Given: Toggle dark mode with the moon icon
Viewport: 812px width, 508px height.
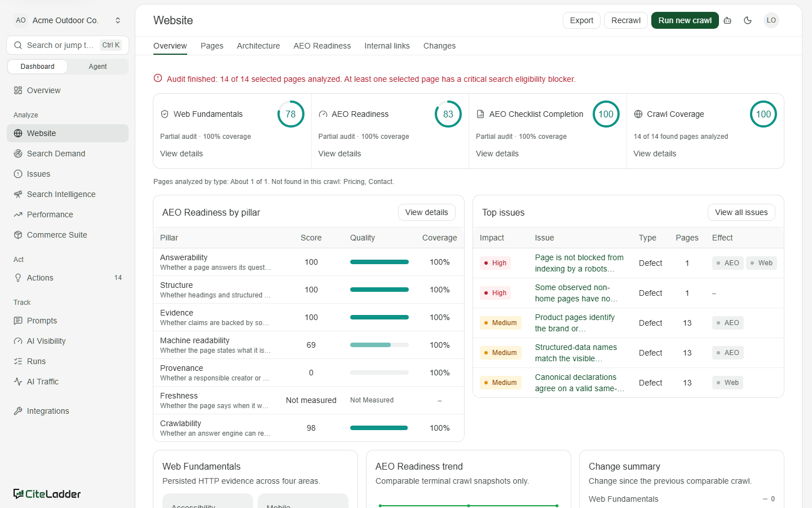Looking at the screenshot, I should (x=748, y=20).
